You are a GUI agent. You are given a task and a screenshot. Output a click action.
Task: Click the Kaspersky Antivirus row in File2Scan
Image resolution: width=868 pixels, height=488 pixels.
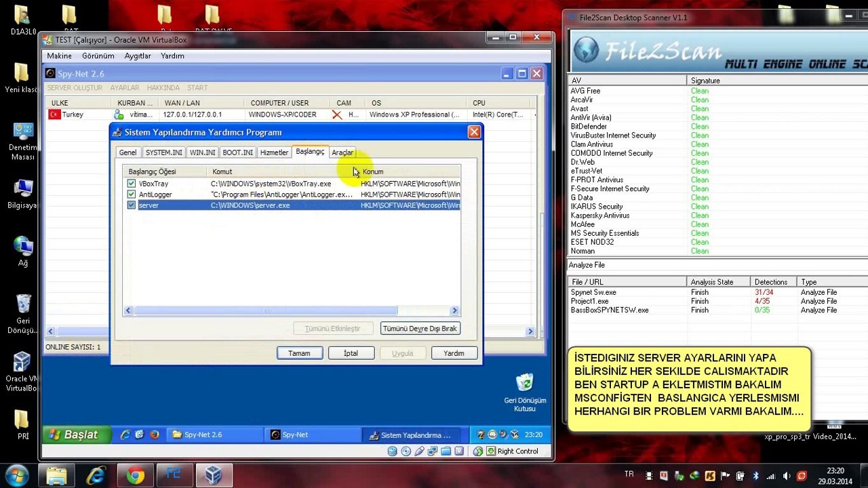click(718, 216)
